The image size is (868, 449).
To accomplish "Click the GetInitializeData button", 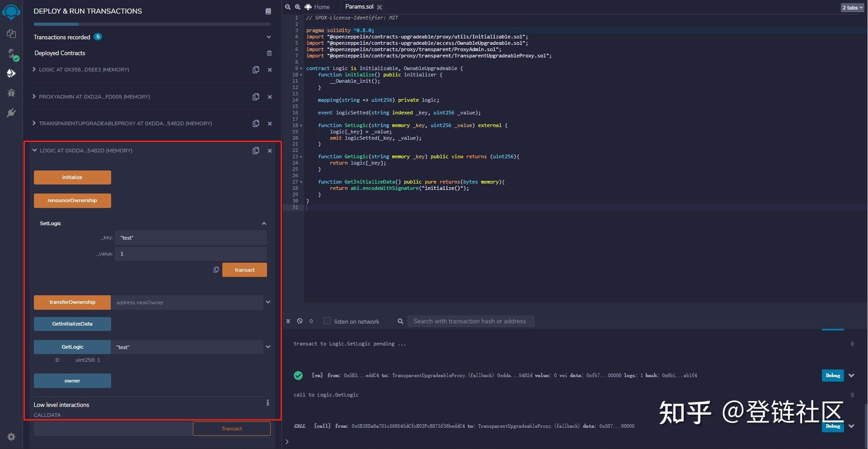I will tap(72, 324).
